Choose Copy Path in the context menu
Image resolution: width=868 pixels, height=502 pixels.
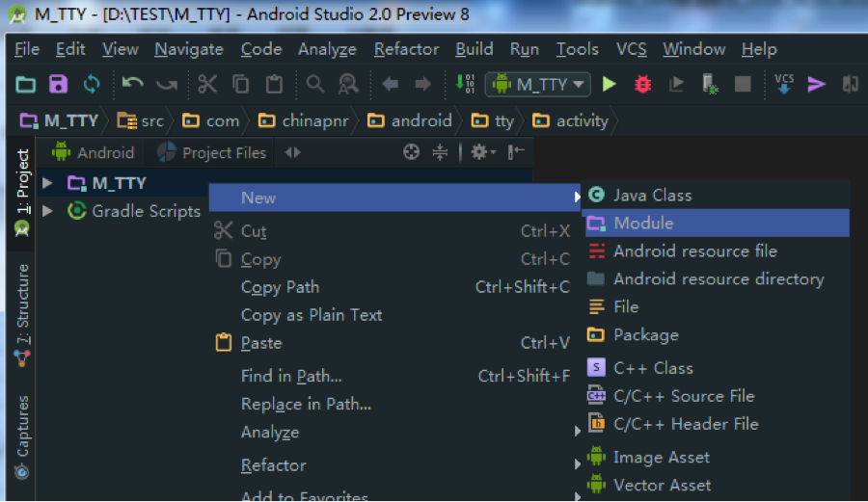(x=280, y=287)
